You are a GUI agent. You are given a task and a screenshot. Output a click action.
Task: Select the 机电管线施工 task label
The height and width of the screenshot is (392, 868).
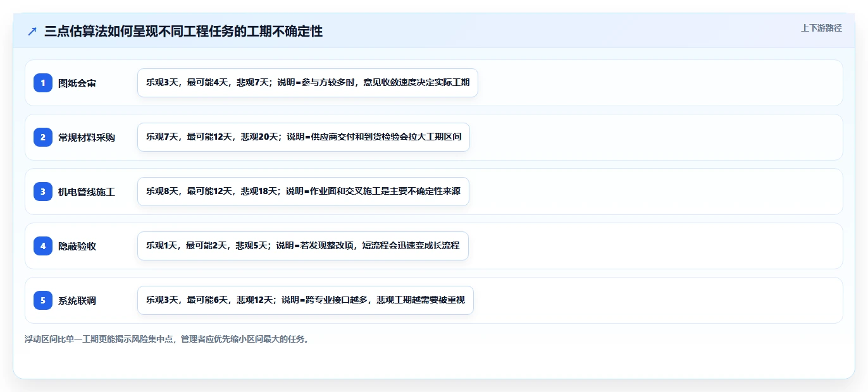pos(87,192)
